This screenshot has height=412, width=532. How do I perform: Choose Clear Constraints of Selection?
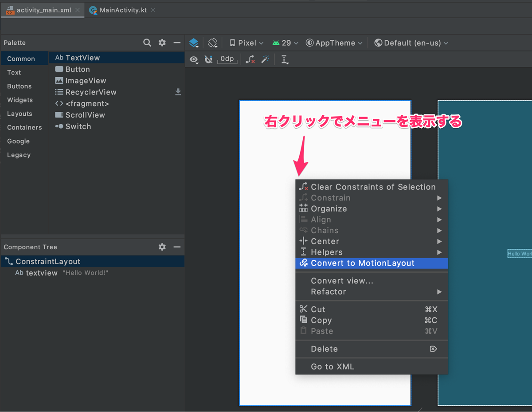tap(372, 187)
